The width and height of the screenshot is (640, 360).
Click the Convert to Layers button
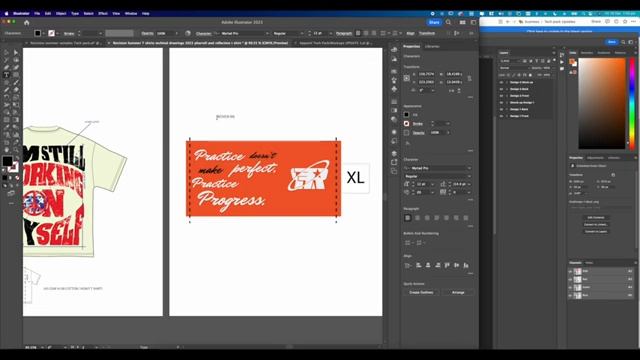(596, 231)
